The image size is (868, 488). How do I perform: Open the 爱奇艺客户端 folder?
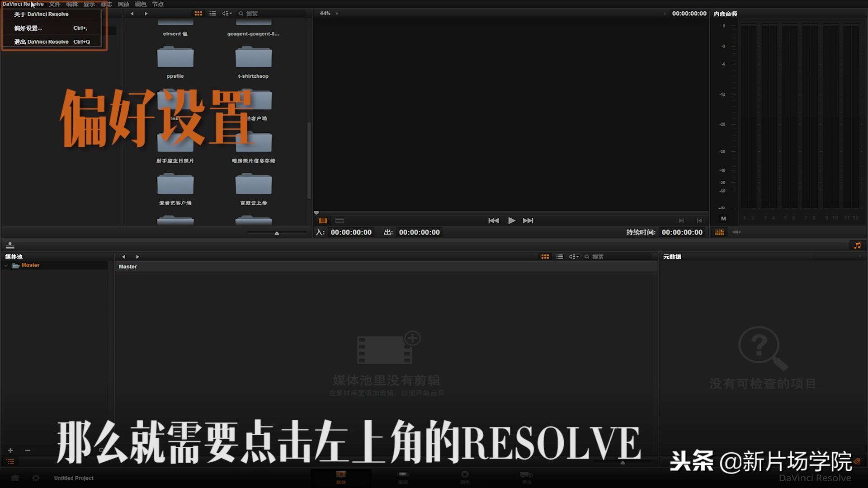[175, 190]
